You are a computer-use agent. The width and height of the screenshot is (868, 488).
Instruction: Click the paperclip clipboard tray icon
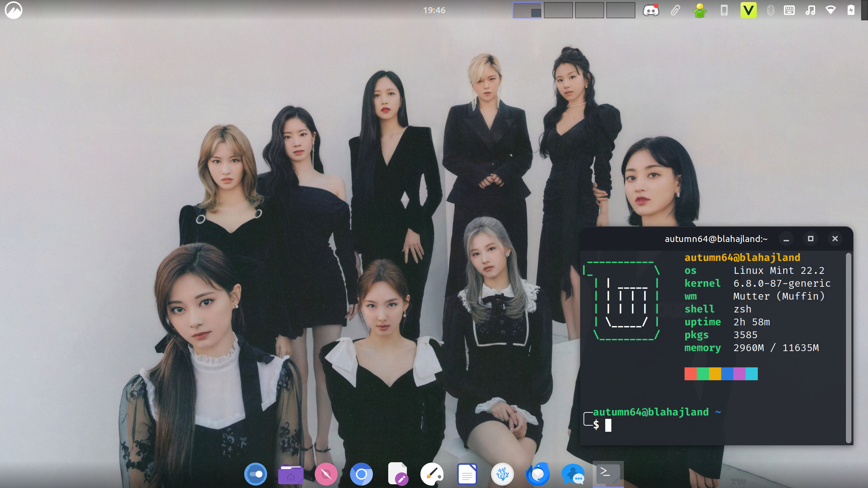pyautogui.click(x=675, y=10)
